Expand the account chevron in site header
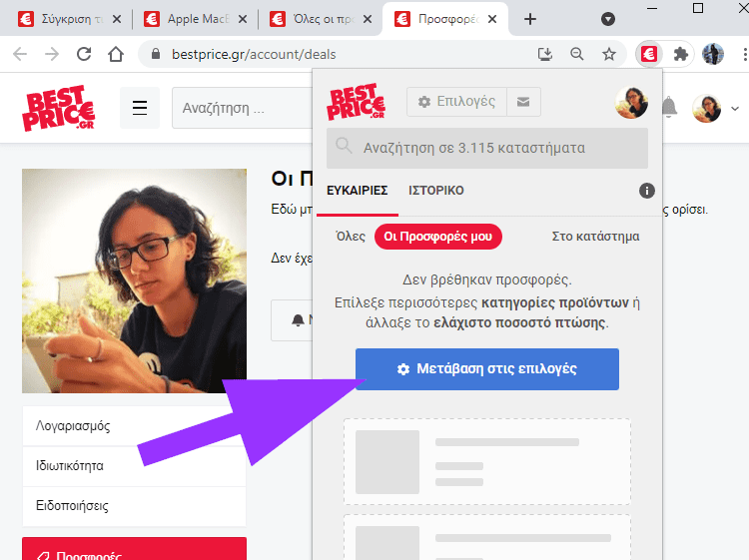The image size is (749, 560). (735, 109)
